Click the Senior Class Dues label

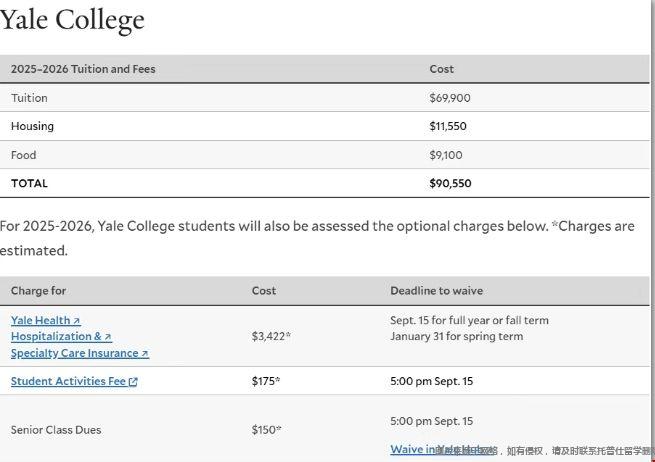(56, 430)
